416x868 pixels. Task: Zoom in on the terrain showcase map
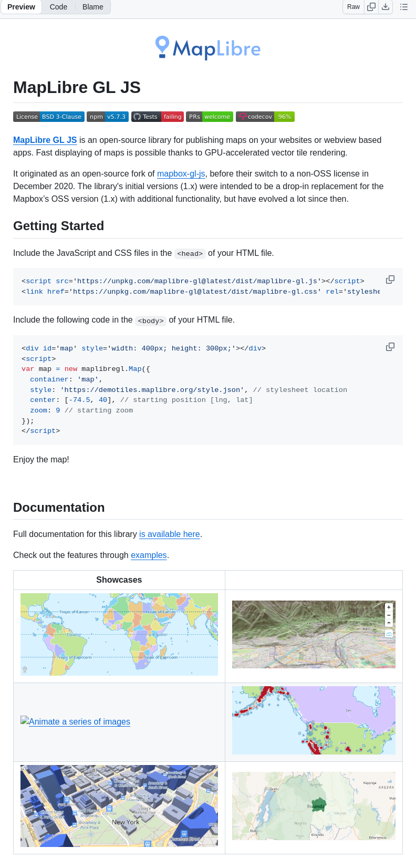(389, 607)
